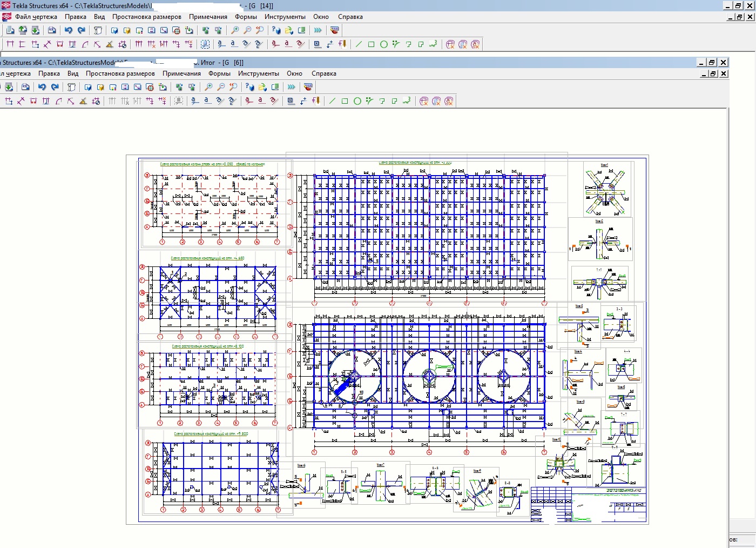This screenshot has height=548, width=756.
Task: Select the angle dimension tool in topmost toolbar
Action: point(110,44)
